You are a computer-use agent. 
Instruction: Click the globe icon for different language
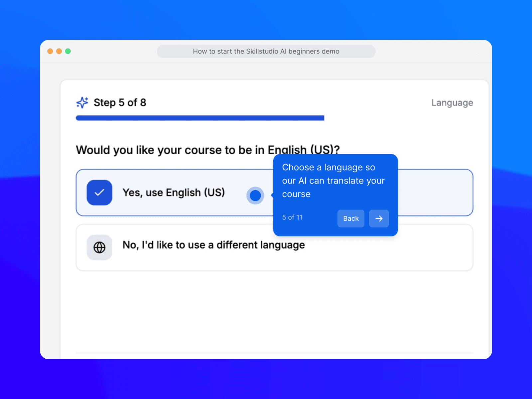pyautogui.click(x=99, y=247)
